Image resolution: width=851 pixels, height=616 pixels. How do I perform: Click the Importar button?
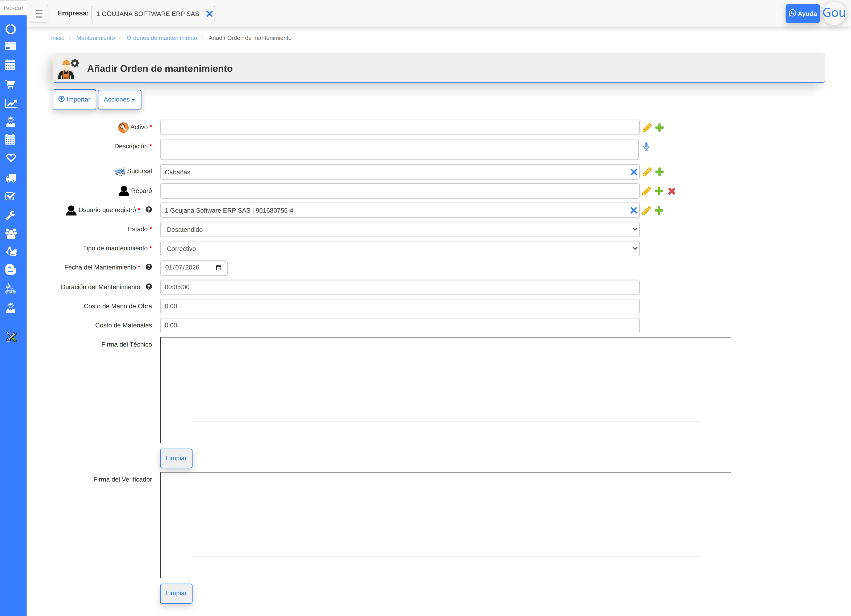tap(74, 99)
